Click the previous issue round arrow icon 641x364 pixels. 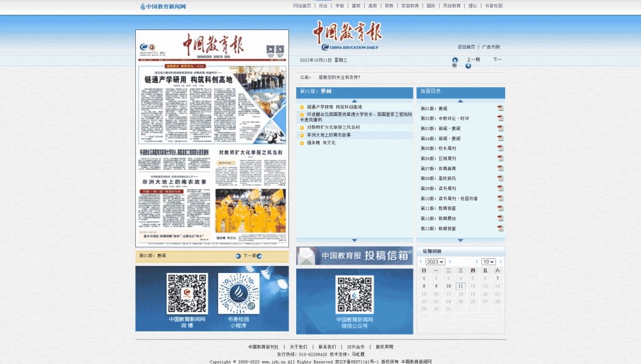point(455,60)
